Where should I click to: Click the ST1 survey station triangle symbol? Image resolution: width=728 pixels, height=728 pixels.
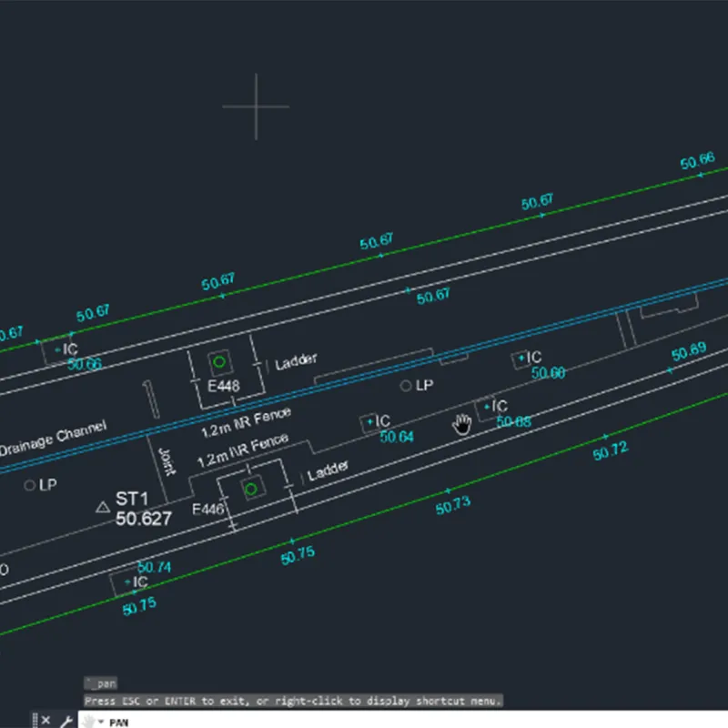click(x=103, y=507)
